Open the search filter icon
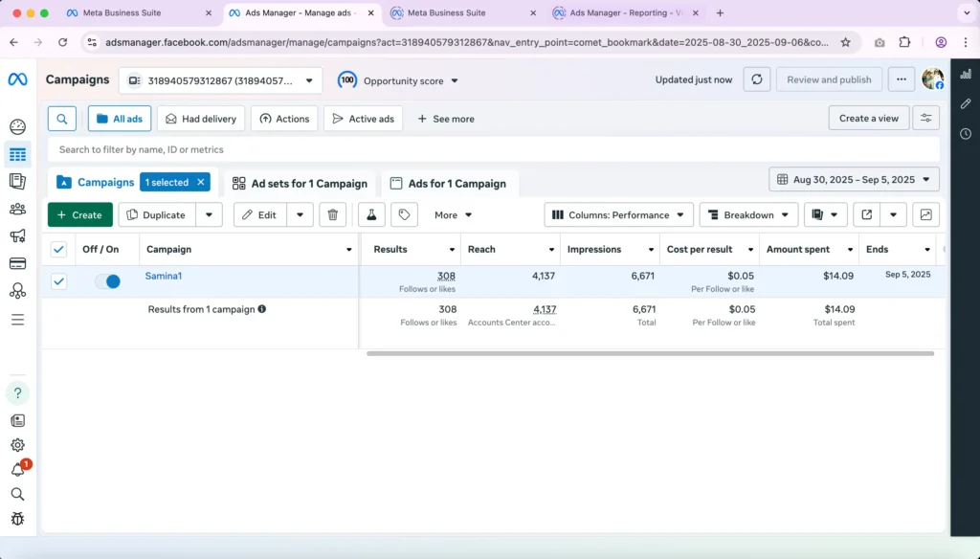The height and width of the screenshot is (559, 980). (x=62, y=118)
